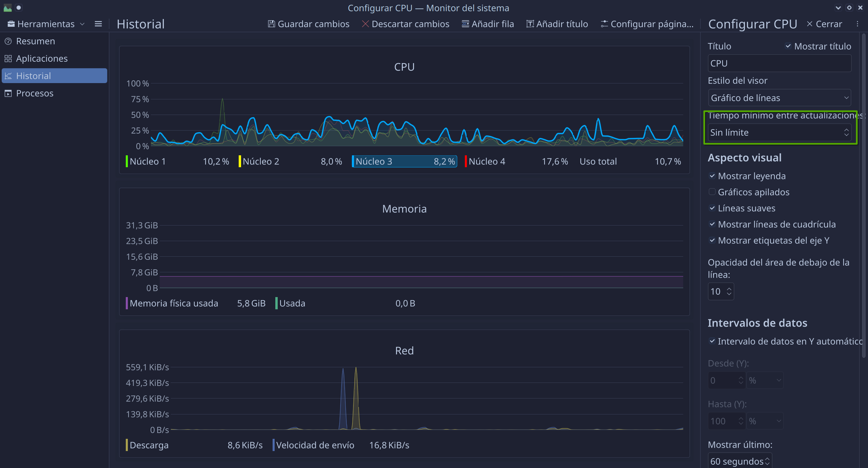Click the Sin límite update interval spinbox
This screenshot has width=868, height=468.
click(x=776, y=133)
